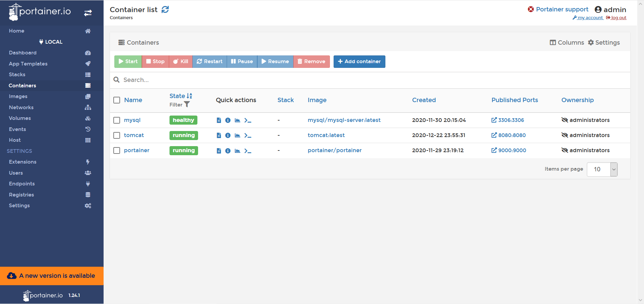This screenshot has height=304, width=644.
Task: Open exec console icon for portainer container
Action: 248,151
